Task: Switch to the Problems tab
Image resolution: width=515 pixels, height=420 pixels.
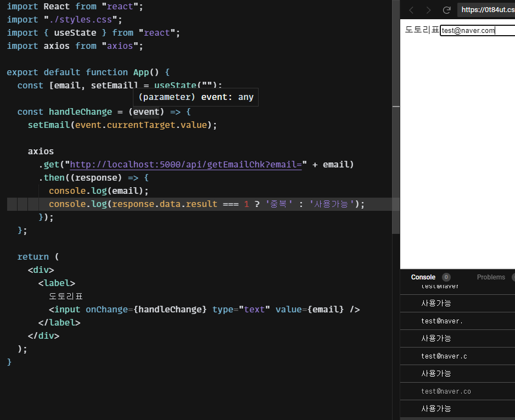Action: coord(491,277)
